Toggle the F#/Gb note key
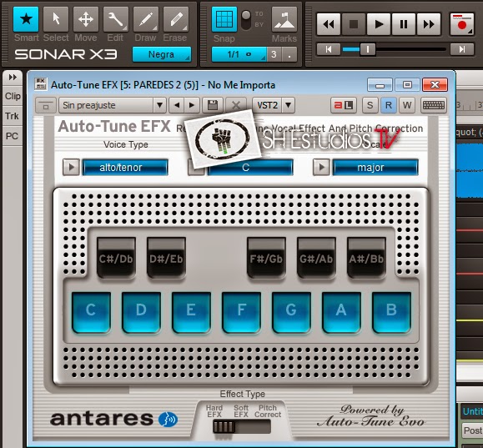Image resolution: width=483 pixels, height=448 pixels. (266, 258)
